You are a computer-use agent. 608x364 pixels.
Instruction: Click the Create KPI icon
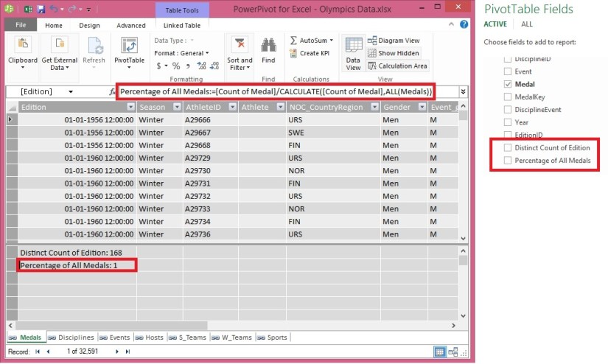pos(293,53)
